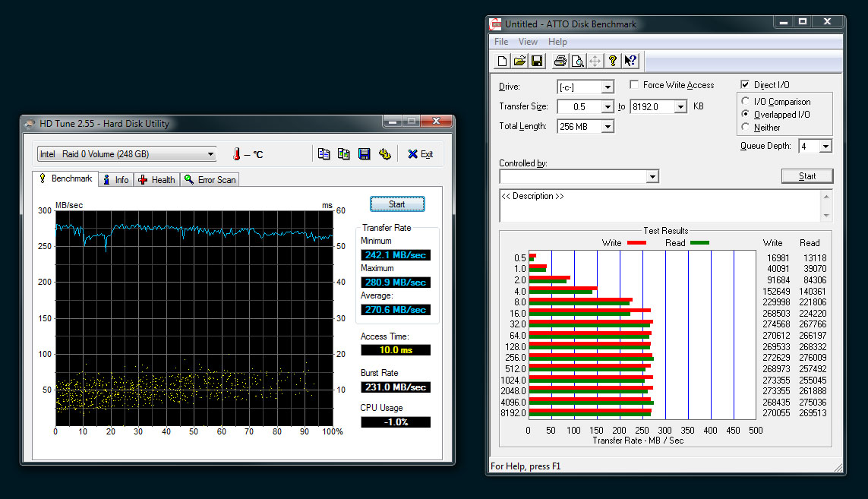Click the Print icon in ATTO toolbar
Screen dimensions: 868x499
[560, 61]
